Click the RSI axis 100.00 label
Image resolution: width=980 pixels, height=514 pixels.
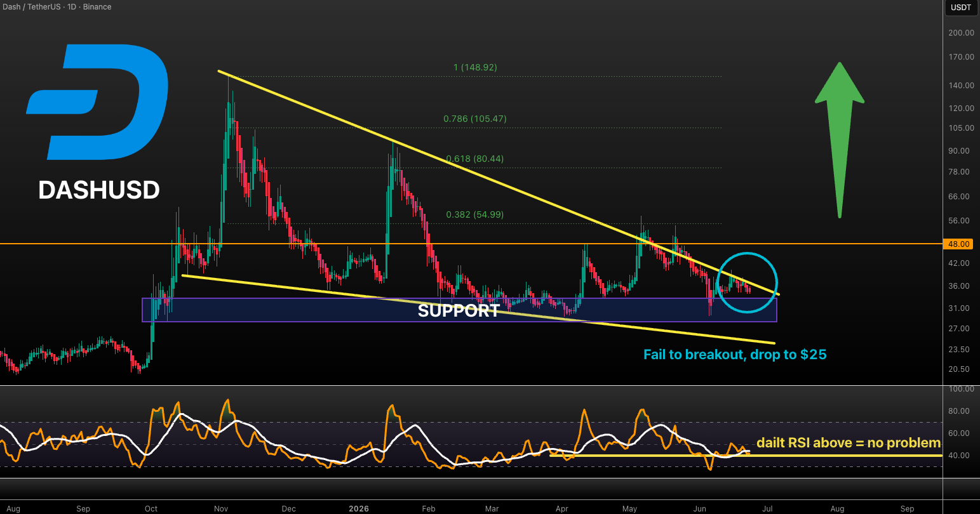click(x=962, y=389)
